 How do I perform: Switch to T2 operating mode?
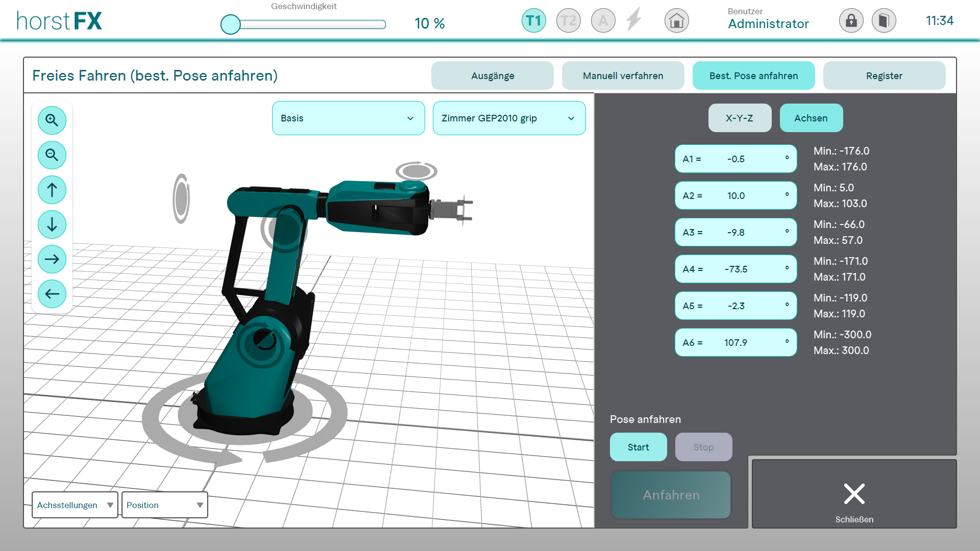click(568, 21)
